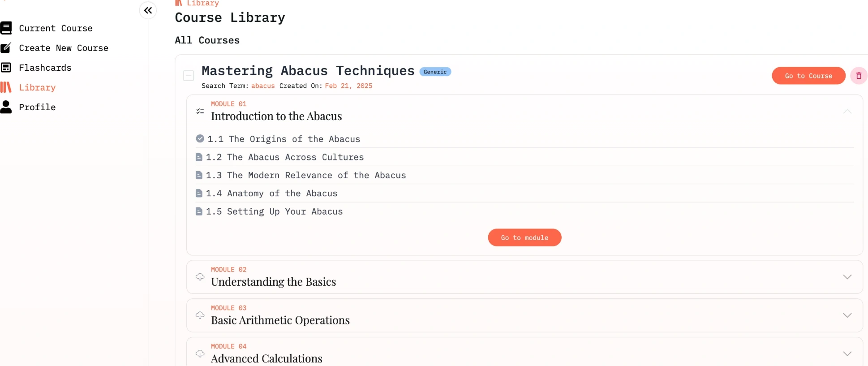
Task: Collapse the Introduction to the Abacus module
Action: point(847,111)
